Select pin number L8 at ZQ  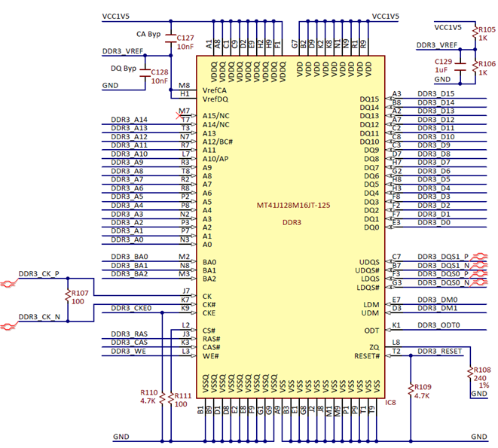(396, 343)
